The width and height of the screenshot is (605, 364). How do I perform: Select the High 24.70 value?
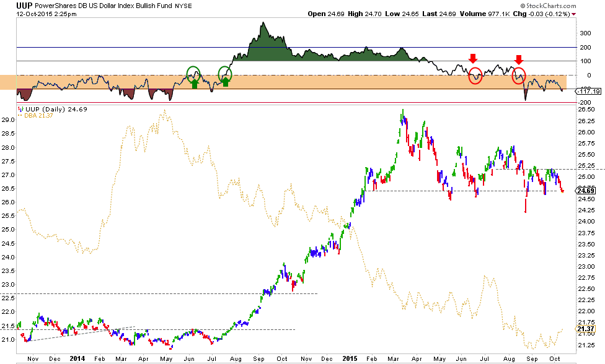(364, 14)
